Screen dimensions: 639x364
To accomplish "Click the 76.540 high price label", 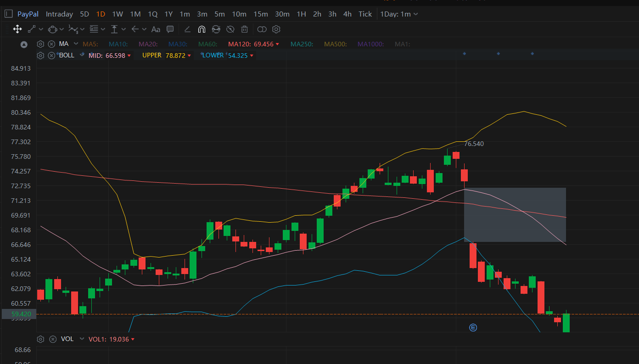I will click(x=474, y=144).
